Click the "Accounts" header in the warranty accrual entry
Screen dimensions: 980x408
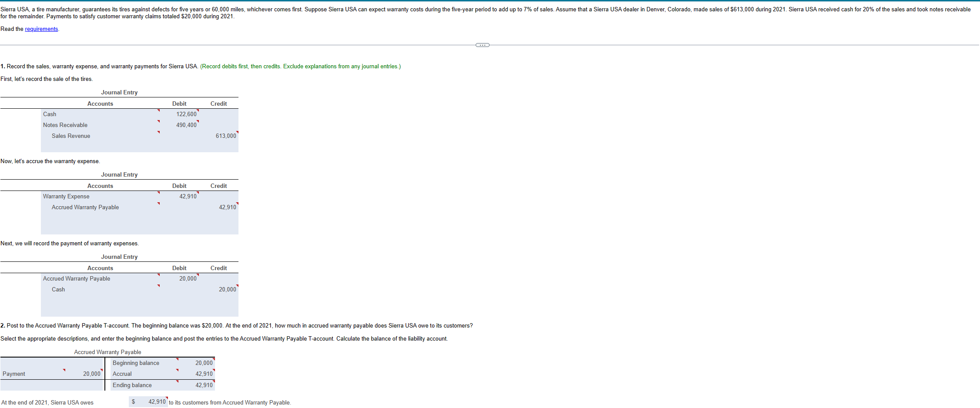[100, 186]
